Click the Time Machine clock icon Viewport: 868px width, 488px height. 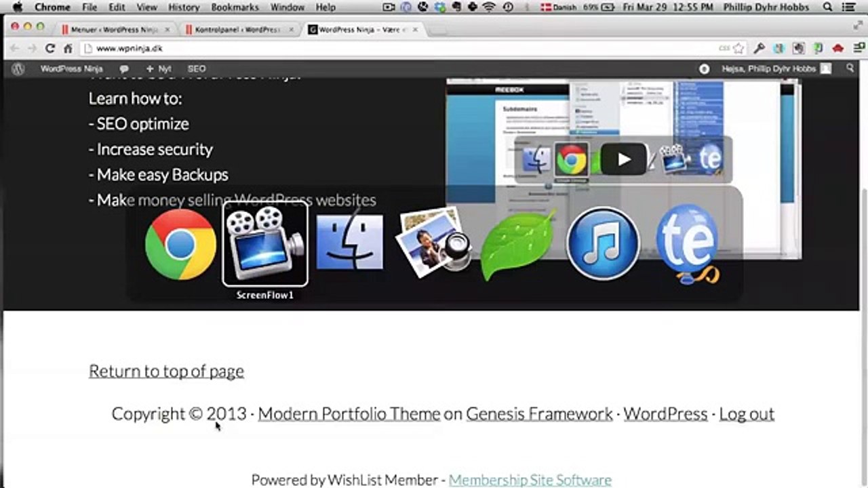pyautogui.click(x=508, y=7)
